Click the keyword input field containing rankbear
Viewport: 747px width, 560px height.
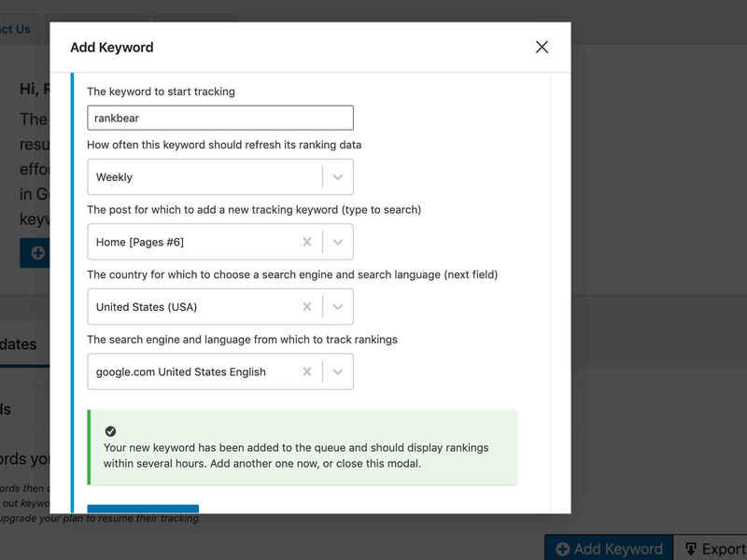pyautogui.click(x=220, y=119)
